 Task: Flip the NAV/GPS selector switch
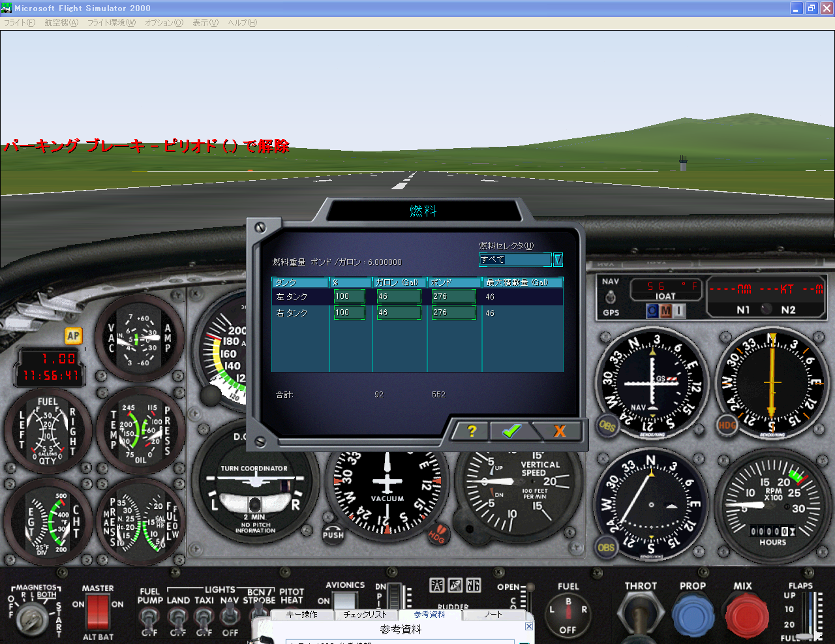611,298
